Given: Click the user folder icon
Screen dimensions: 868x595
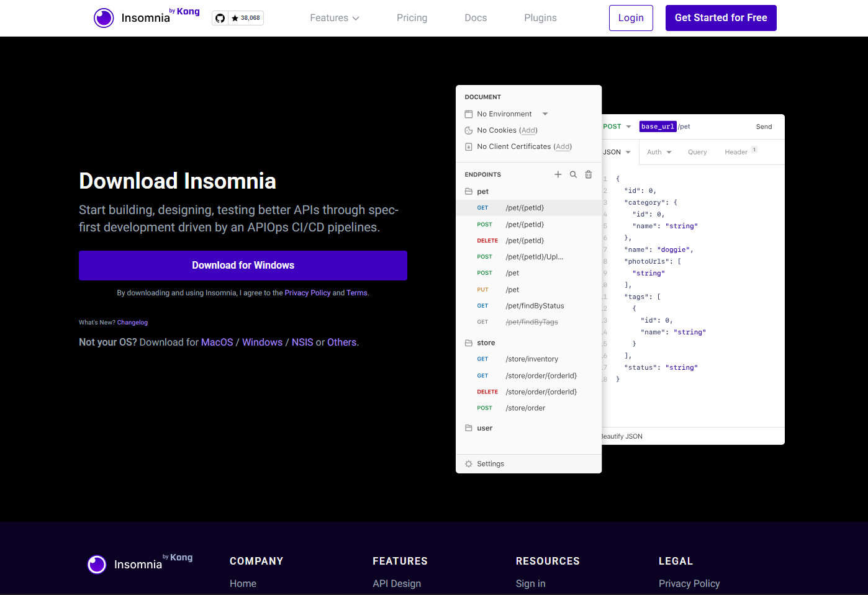Looking at the screenshot, I should point(469,427).
